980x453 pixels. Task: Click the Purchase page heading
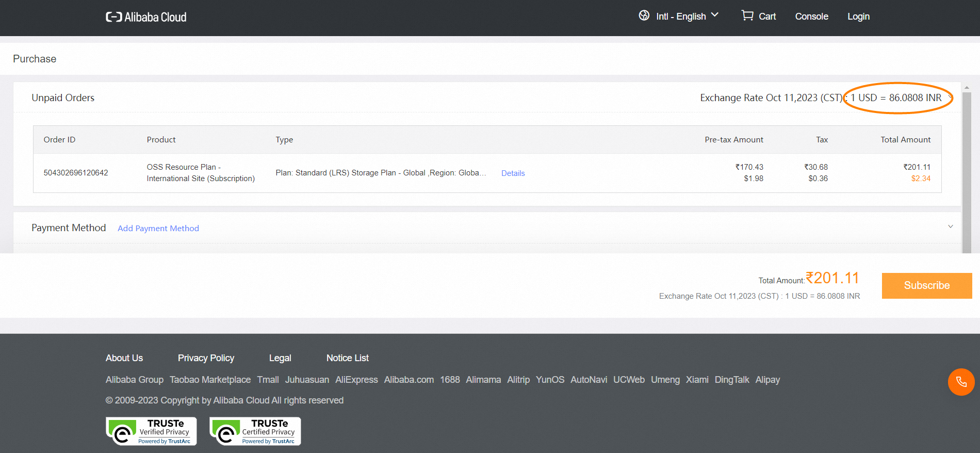pyautogui.click(x=35, y=59)
